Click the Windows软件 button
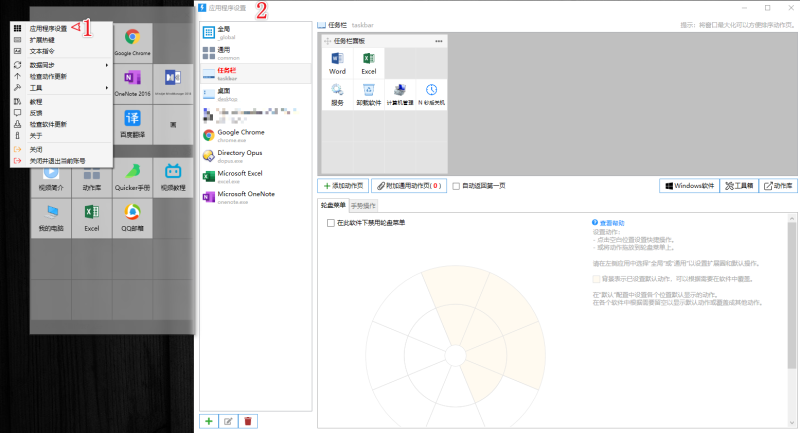Image resolution: width=800 pixels, height=433 pixels. [x=689, y=186]
